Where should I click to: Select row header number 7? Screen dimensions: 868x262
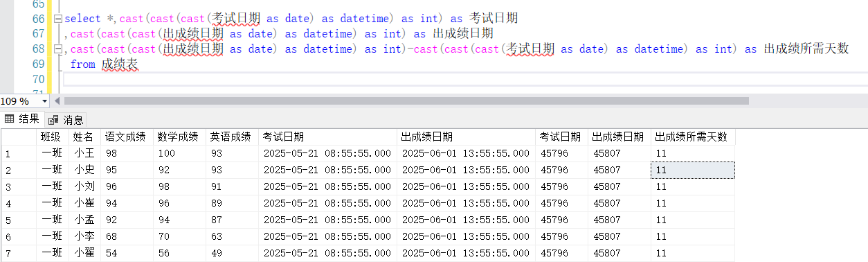tap(19, 253)
